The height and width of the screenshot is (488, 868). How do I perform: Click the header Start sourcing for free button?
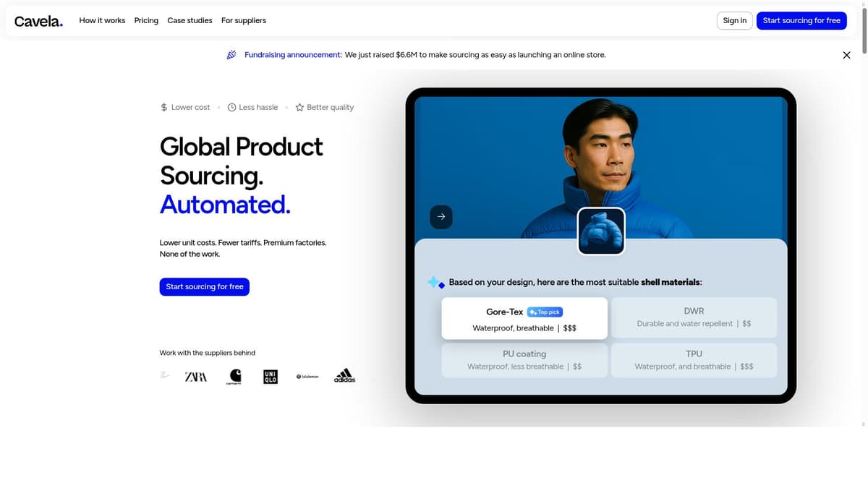coord(801,21)
